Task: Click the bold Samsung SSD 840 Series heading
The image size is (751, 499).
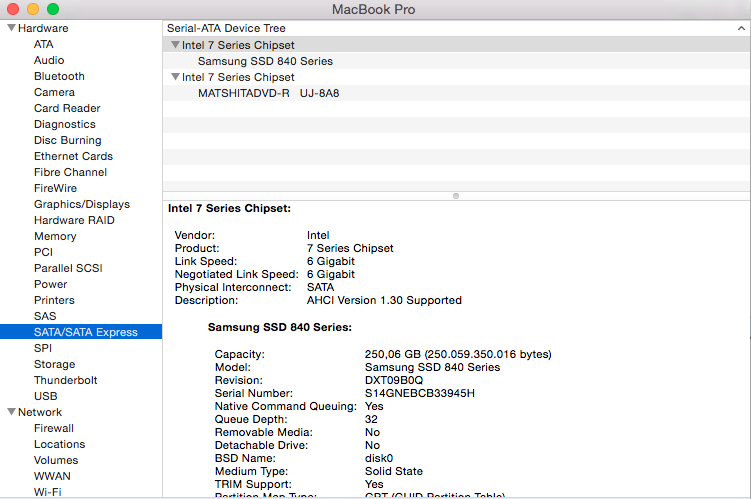Action: [280, 327]
